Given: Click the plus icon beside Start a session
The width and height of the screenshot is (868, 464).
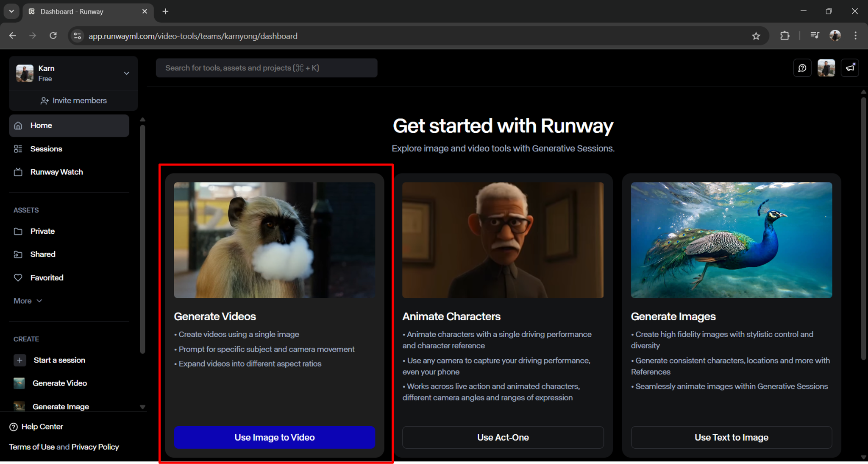Looking at the screenshot, I should 19,360.
